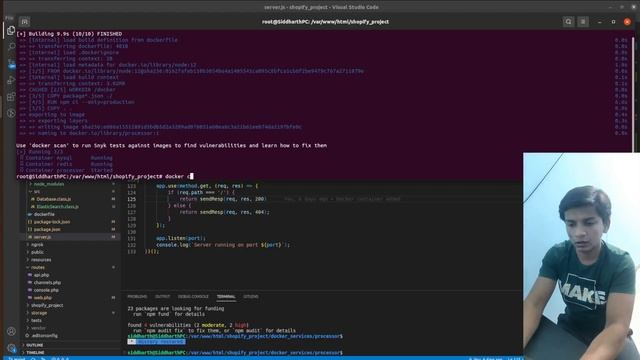This screenshot has height=360, width=640.
Task: Open the Search view in the activity bar
Action: 11,47
